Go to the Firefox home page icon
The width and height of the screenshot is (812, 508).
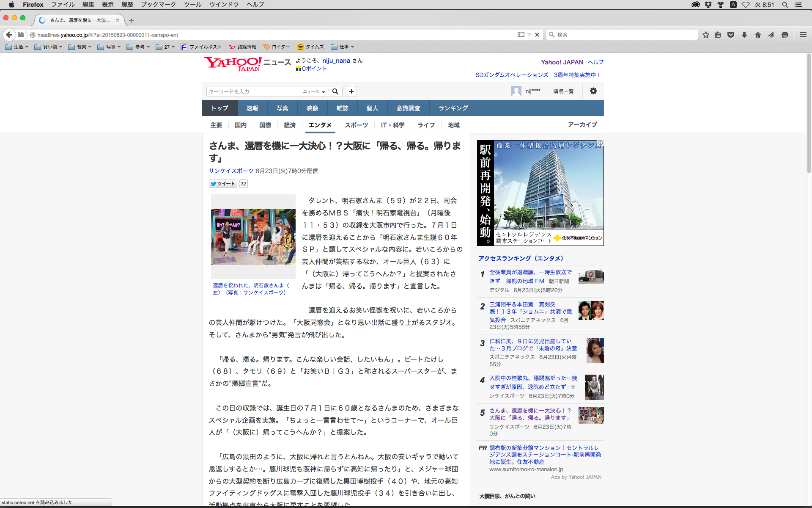757,35
